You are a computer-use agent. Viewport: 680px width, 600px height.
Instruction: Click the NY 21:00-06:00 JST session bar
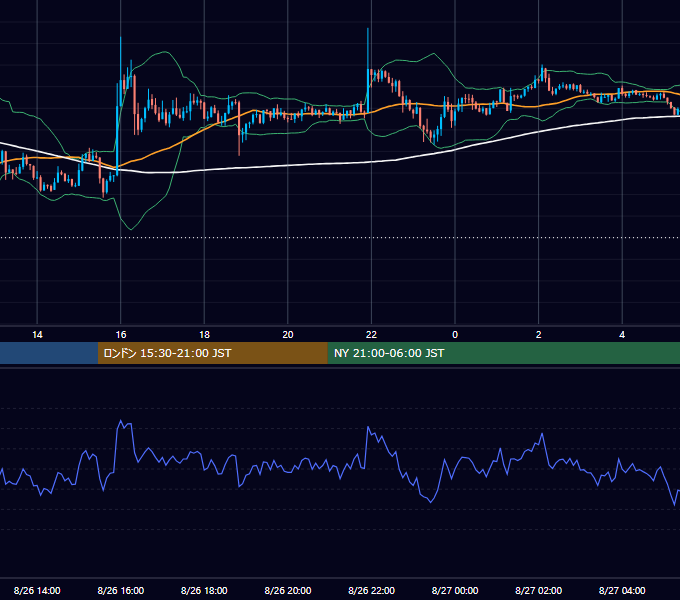(503, 353)
